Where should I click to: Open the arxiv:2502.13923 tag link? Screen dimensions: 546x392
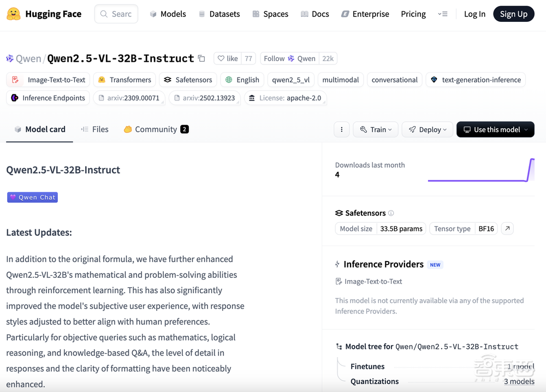(x=204, y=98)
